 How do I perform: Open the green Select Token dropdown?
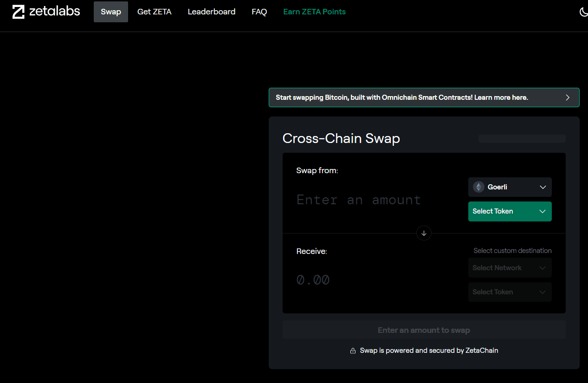[x=510, y=211]
